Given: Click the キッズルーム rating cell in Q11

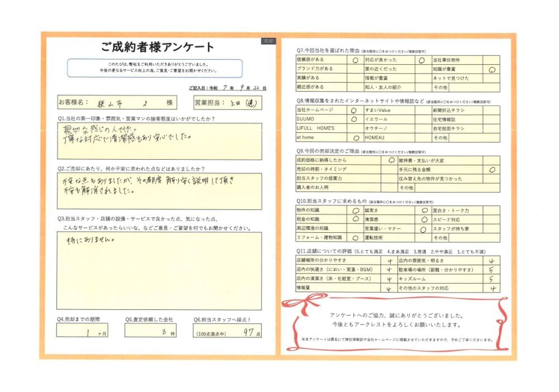Looking at the screenshot, I should pos(491,279).
